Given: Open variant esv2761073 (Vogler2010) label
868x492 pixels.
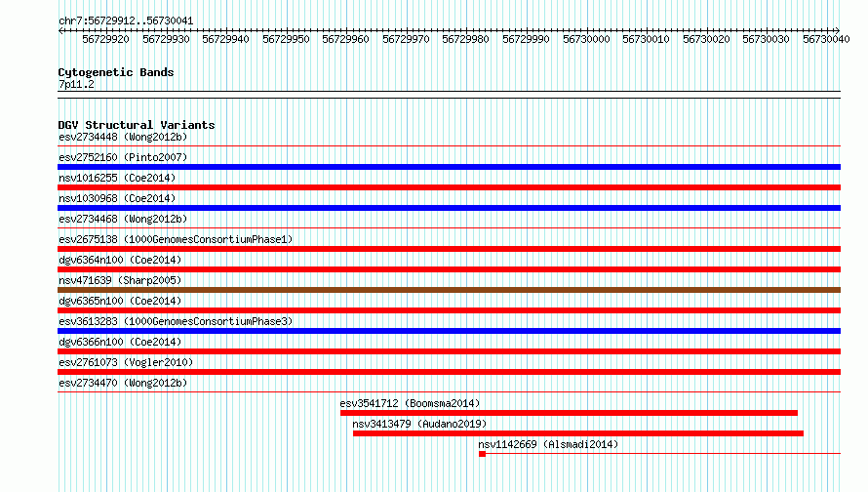Looking at the screenshot, I should [126, 362].
